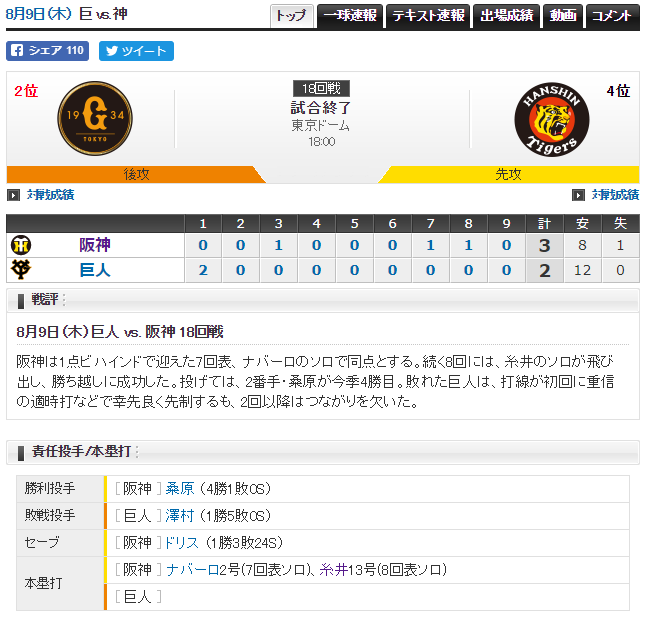Click Hanshin's 1st inning score 0
Screen dimensions: 647x620
tap(203, 245)
